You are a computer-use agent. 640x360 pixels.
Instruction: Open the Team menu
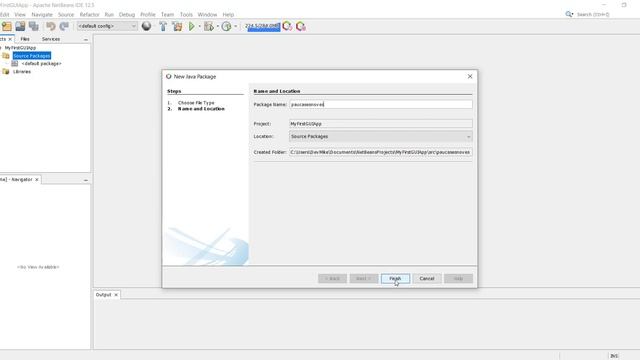pyautogui.click(x=167, y=14)
